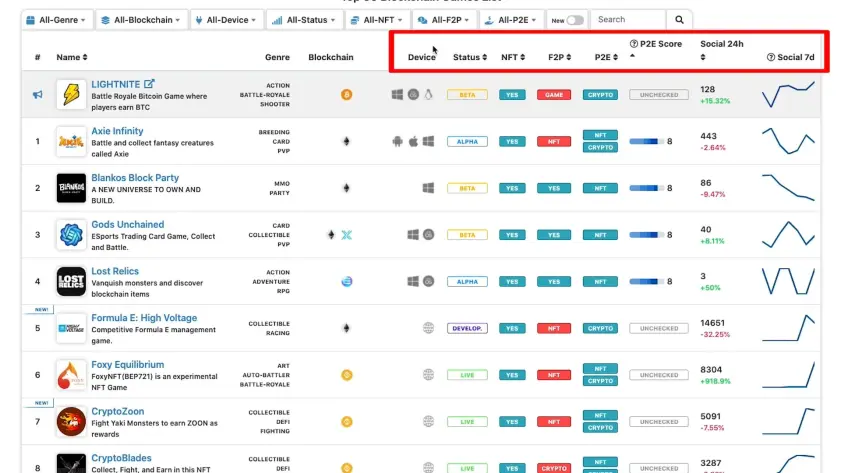Open the Formula E: High Voltage link
Image resolution: width=841 pixels, height=473 pixels.
coord(144,317)
